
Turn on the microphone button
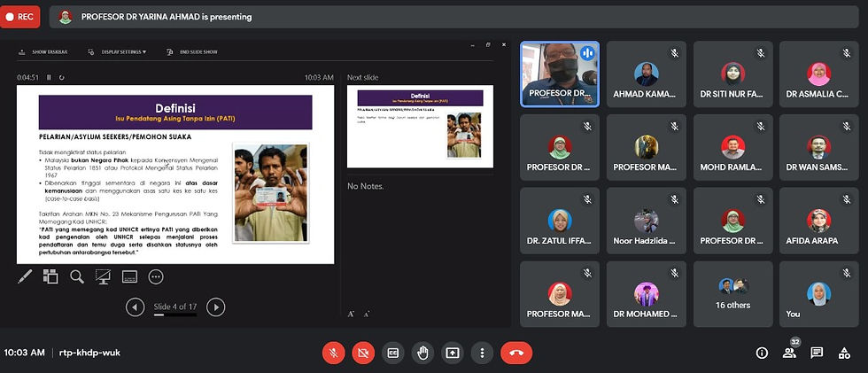[333, 353]
